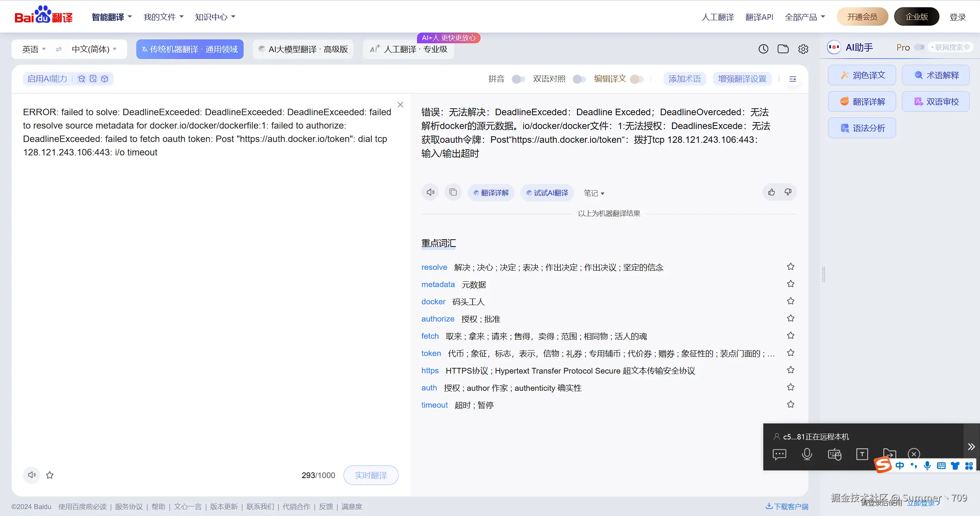Click the 实时翻译 button

click(370, 475)
